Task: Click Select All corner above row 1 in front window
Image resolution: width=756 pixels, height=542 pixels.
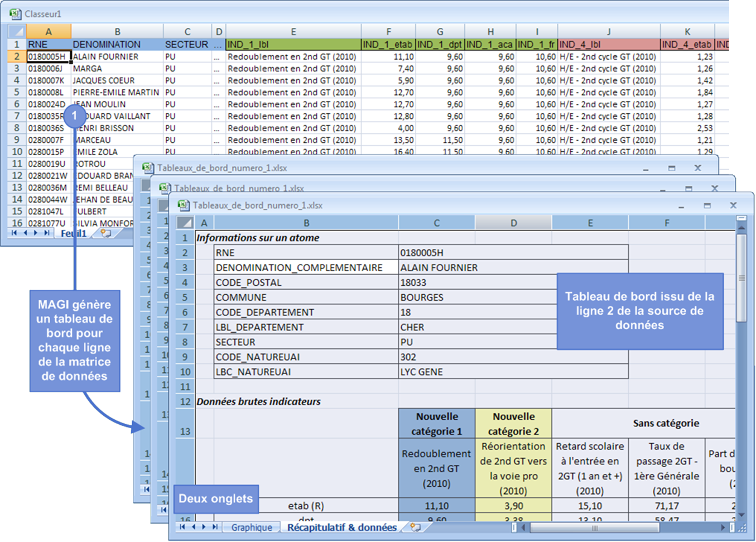Action: (185, 223)
